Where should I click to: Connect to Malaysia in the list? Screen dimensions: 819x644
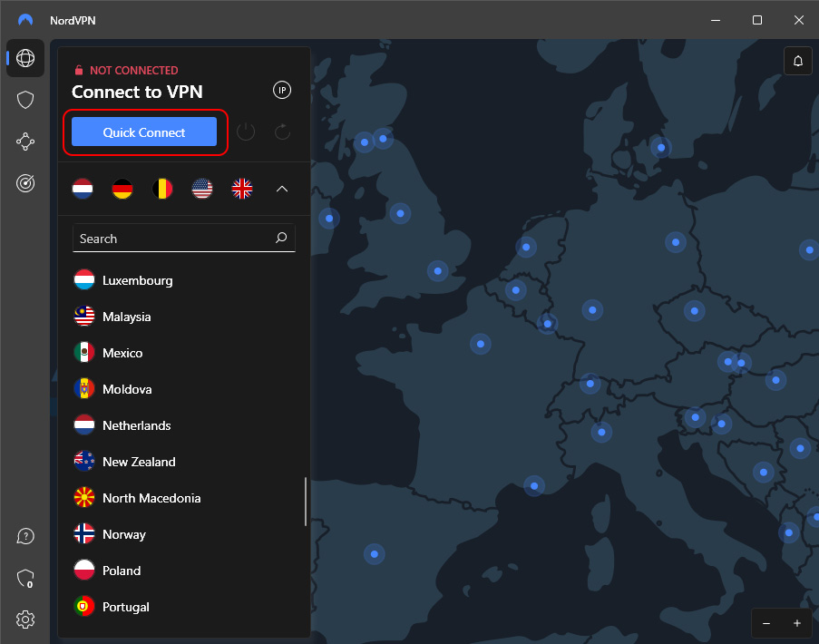click(184, 317)
